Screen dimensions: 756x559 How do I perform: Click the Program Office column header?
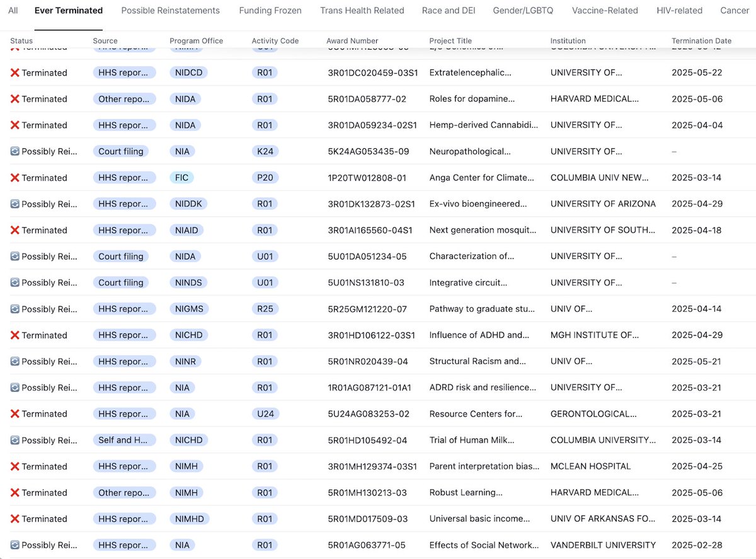click(196, 41)
